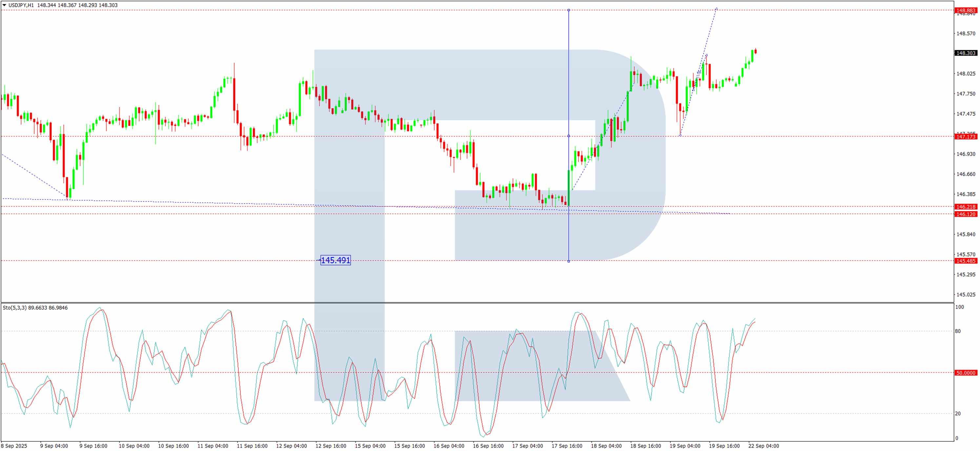Click the red 146.218 price level tag

[x=966, y=207]
